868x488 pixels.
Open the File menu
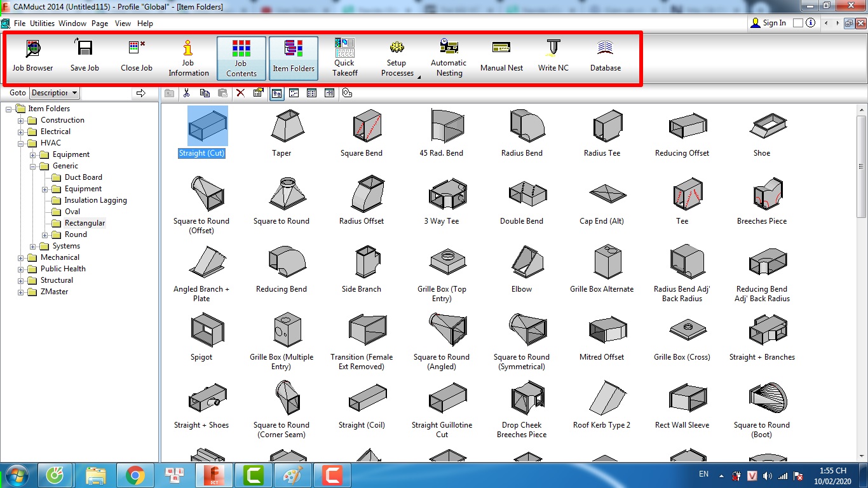point(20,24)
